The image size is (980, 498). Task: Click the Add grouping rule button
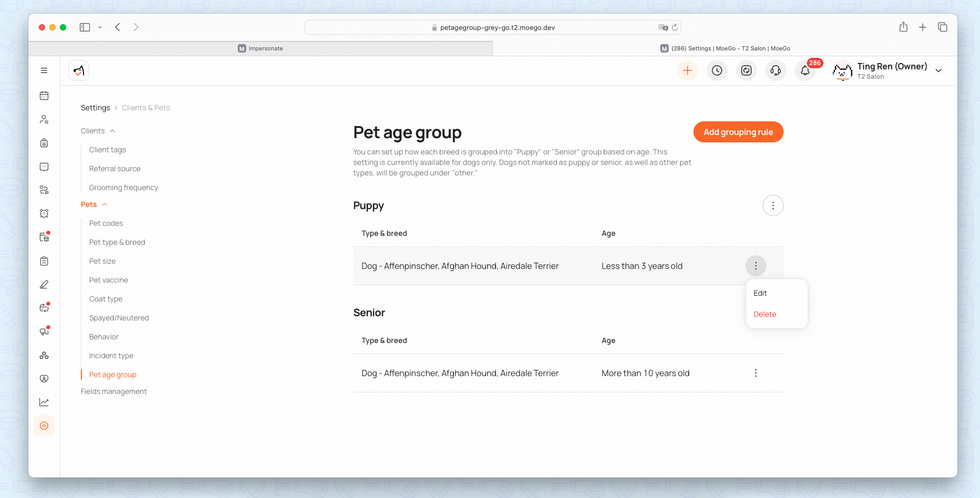(738, 132)
